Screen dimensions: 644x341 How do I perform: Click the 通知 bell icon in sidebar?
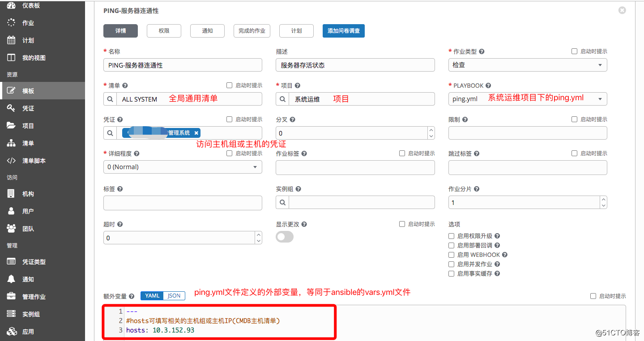(x=11, y=279)
